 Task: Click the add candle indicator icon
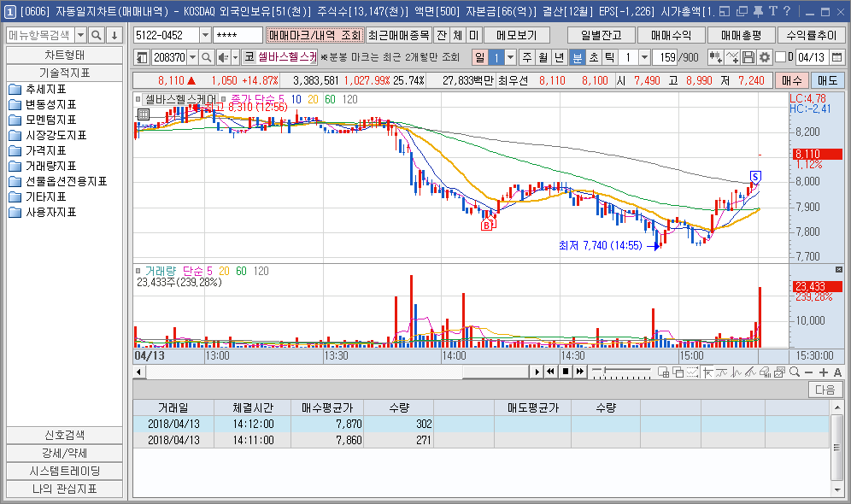tap(715, 57)
